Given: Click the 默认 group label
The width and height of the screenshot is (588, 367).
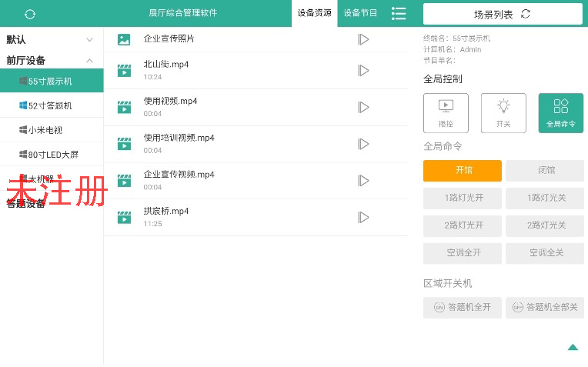Looking at the screenshot, I should [15, 39].
